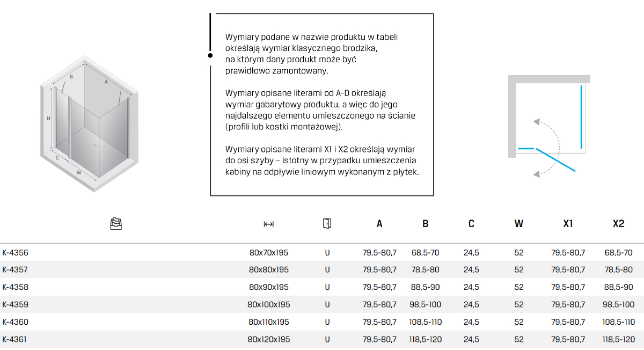644x350 pixels.
Task: Click the top-view door swing diagram
Action: click(x=548, y=126)
